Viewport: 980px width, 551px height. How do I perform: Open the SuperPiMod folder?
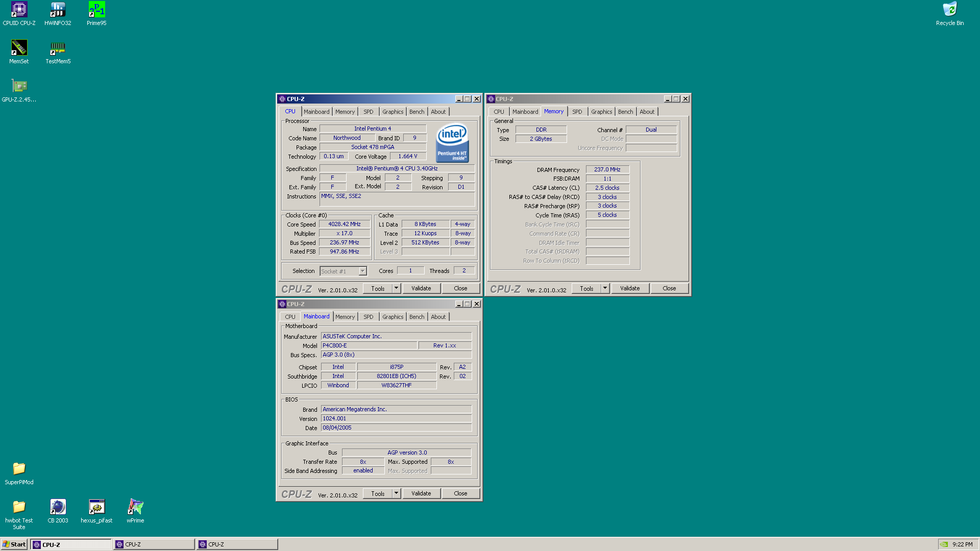coord(19,473)
